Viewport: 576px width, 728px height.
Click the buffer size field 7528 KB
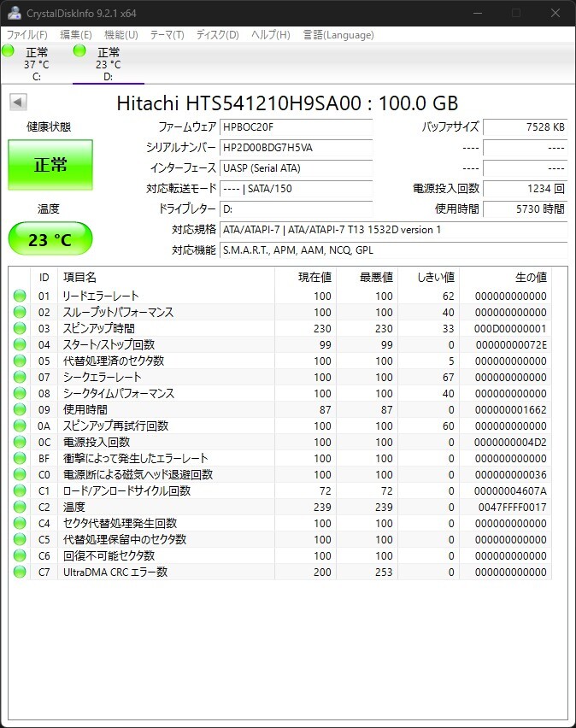click(526, 127)
